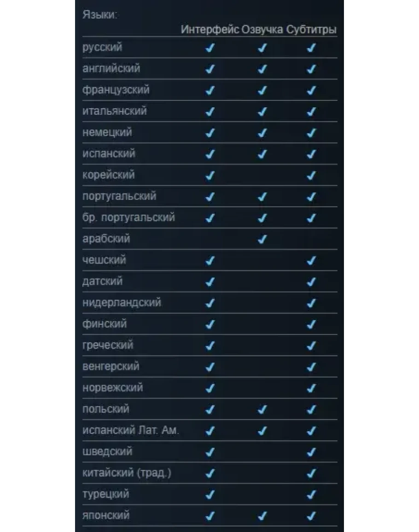Click the Russian interface checkmark
The image size is (419, 532).
[x=210, y=47]
